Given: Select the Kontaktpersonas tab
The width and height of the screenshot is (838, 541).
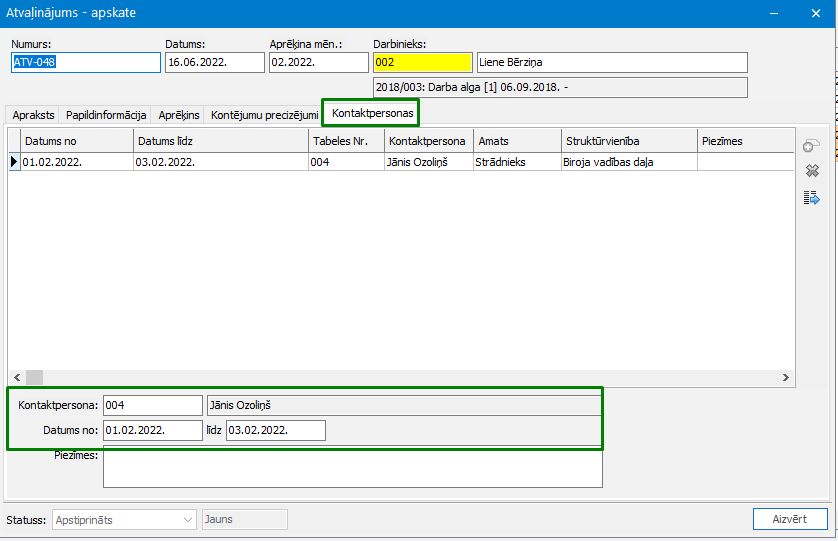Looking at the screenshot, I should tap(372, 113).
